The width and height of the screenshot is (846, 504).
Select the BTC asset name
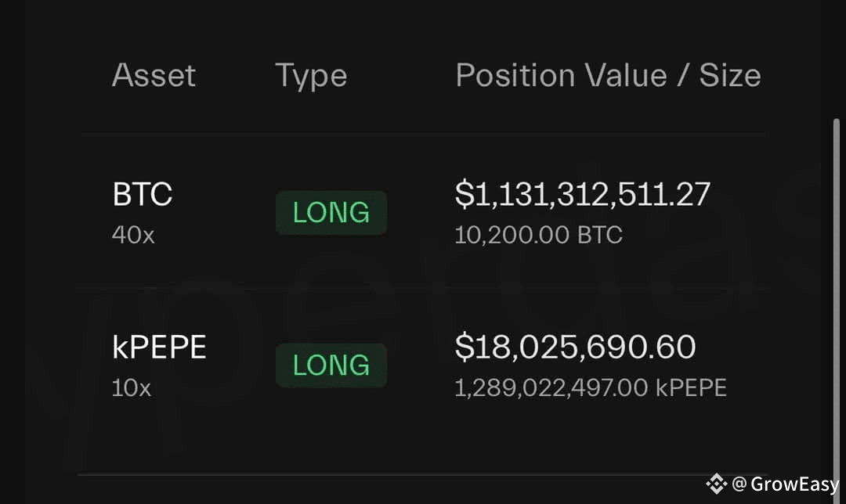(x=143, y=194)
